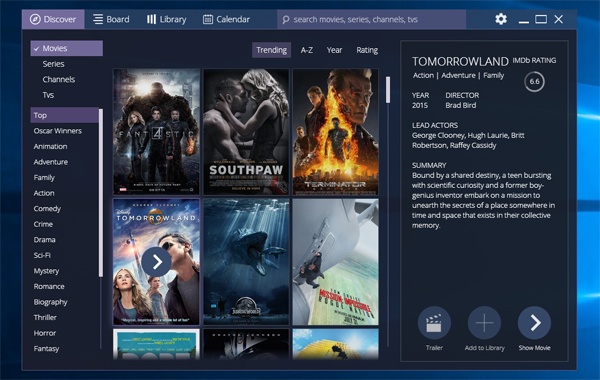Click the Add to Library plus icon

point(484,323)
